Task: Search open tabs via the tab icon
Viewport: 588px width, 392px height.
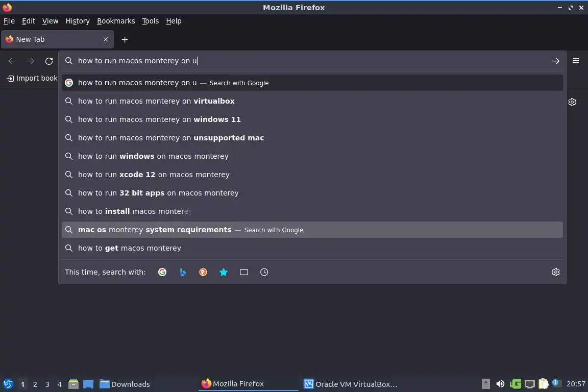Action: point(244,272)
